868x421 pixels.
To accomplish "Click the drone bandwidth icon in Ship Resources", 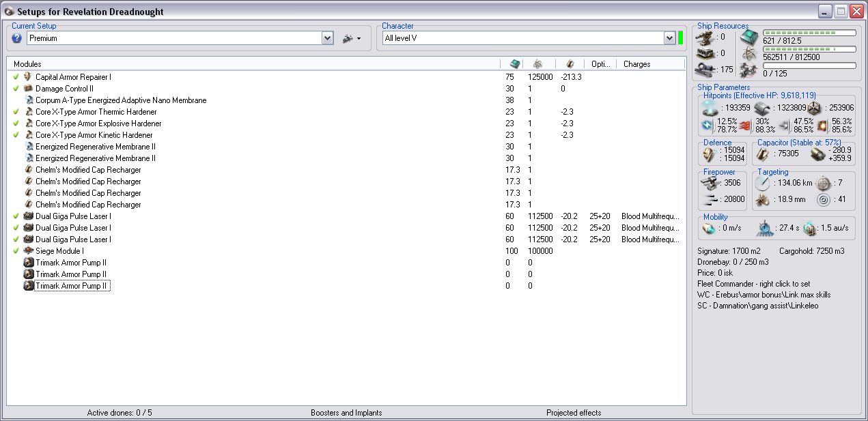I will coord(748,70).
